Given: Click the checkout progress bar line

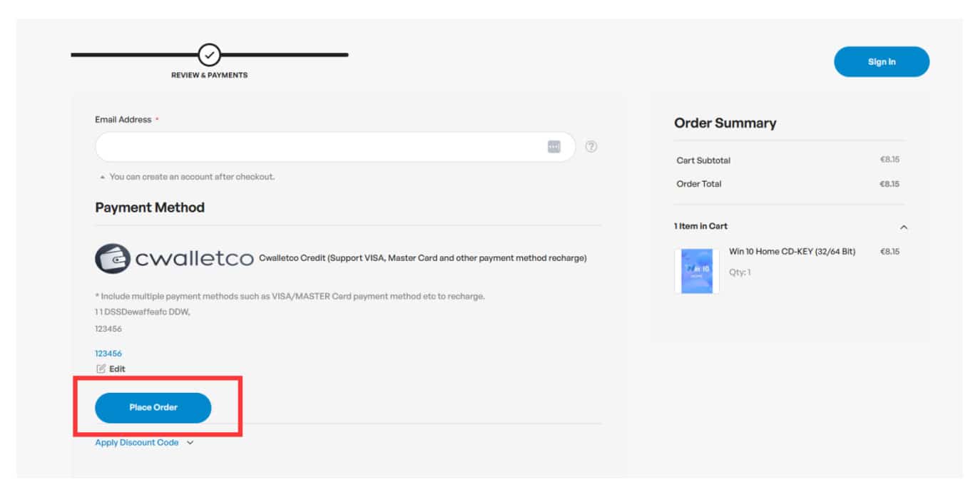Looking at the screenshot, I should point(285,54).
